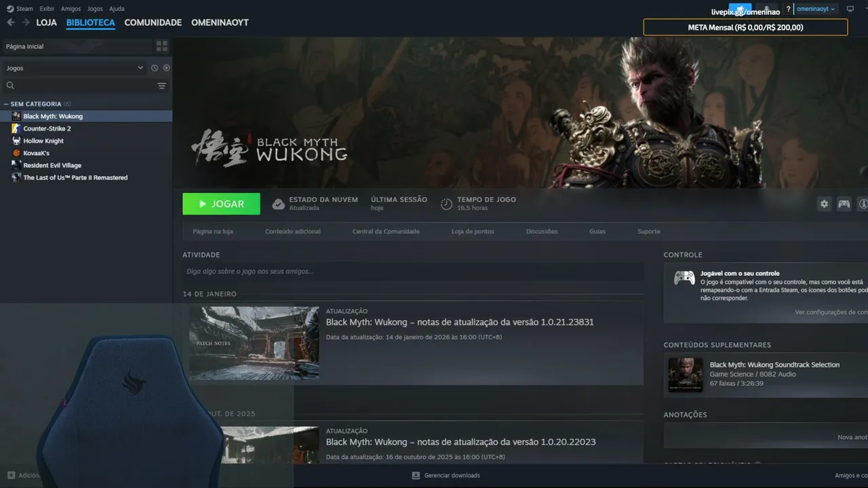Open the Jogos filter dropdown

pos(75,68)
